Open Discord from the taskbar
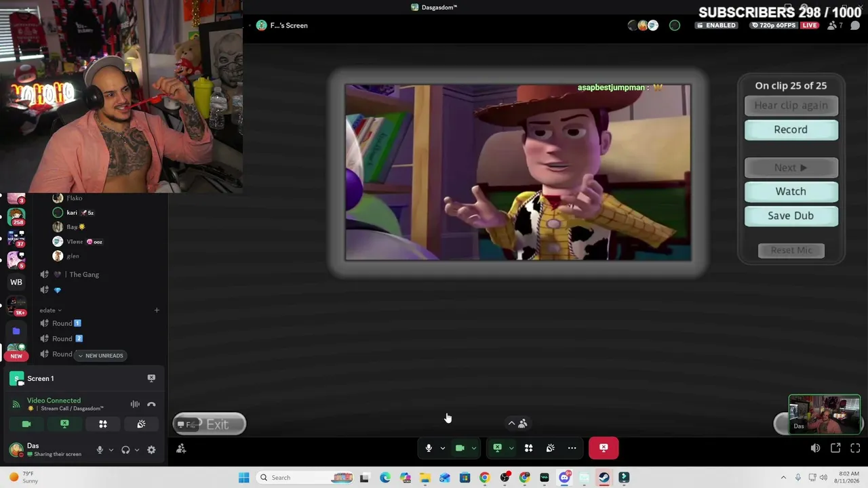 pos(564,478)
